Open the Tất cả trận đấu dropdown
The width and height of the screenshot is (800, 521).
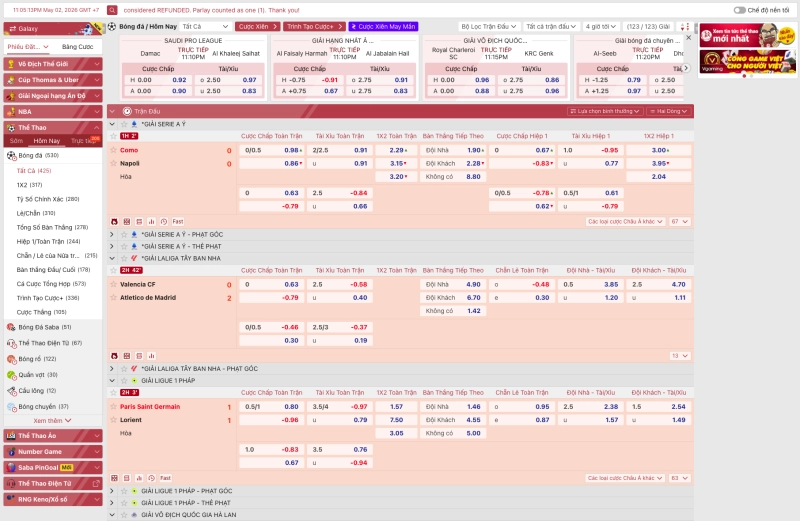[x=551, y=27]
